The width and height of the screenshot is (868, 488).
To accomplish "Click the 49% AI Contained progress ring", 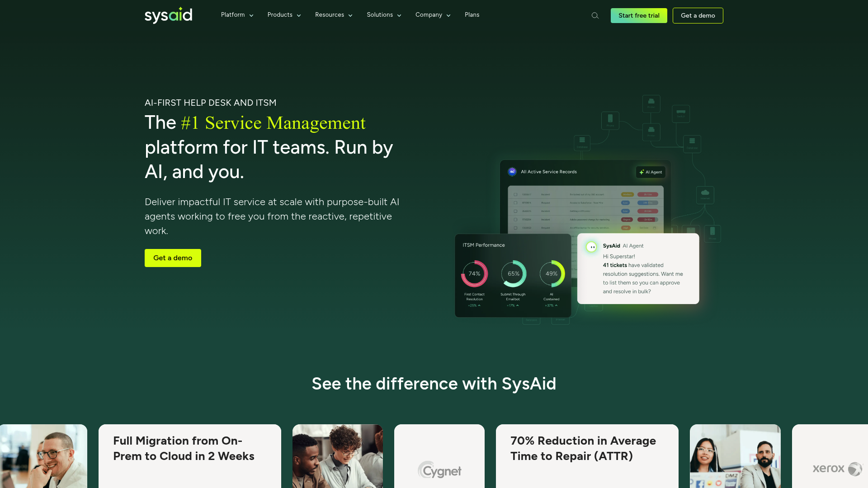I will pyautogui.click(x=552, y=273).
